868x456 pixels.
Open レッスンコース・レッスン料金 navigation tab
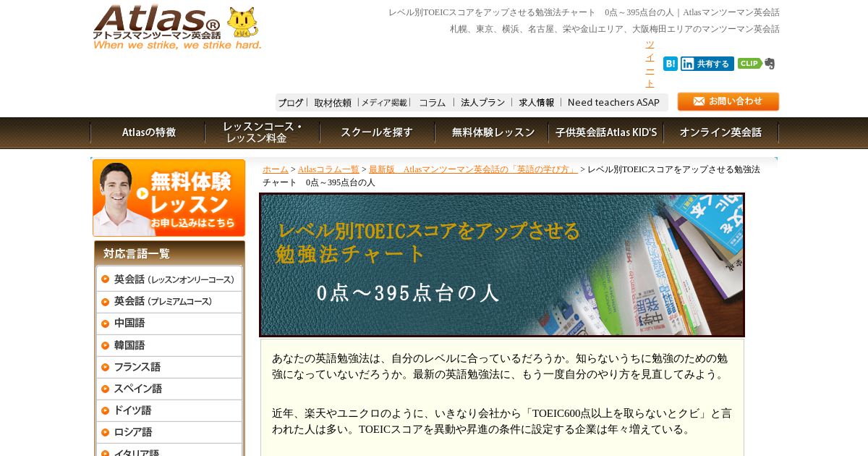point(263,132)
